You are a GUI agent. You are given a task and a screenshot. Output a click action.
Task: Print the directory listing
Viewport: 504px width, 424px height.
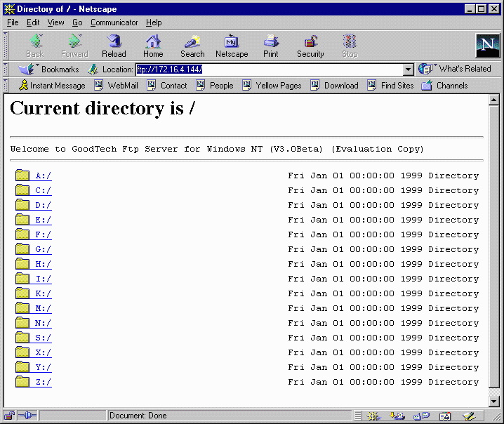(271, 46)
